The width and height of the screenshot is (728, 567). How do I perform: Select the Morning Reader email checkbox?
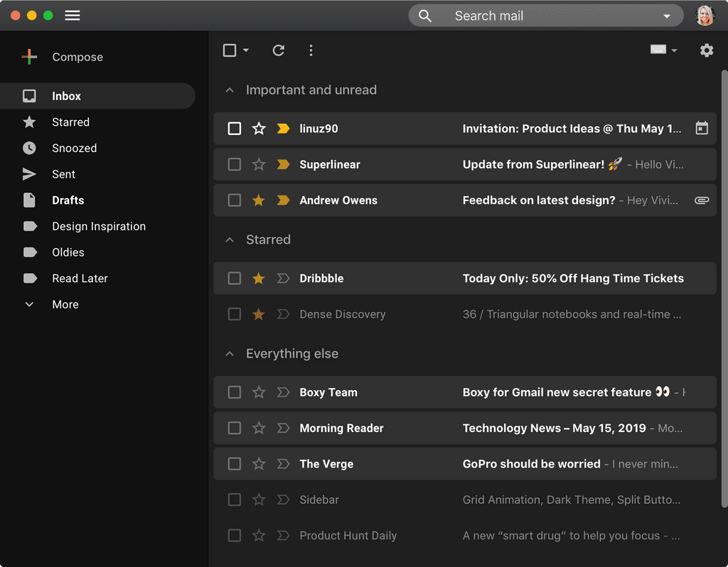click(235, 428)
